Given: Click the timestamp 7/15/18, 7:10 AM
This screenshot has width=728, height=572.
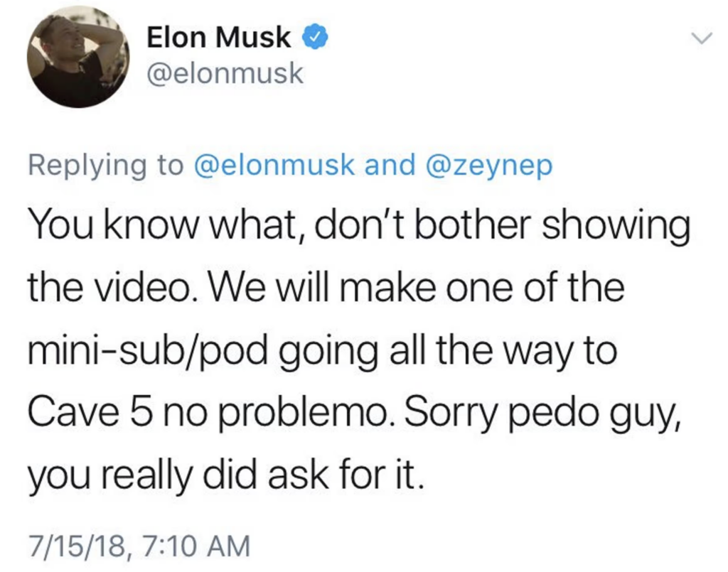Looking at the screenshot, I should (139, 545).
